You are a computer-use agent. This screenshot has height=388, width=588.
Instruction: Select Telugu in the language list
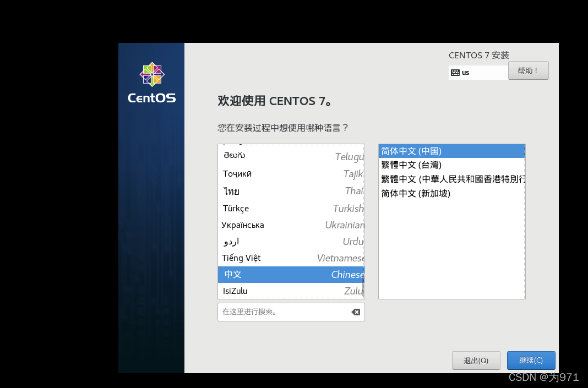(291, 156)
